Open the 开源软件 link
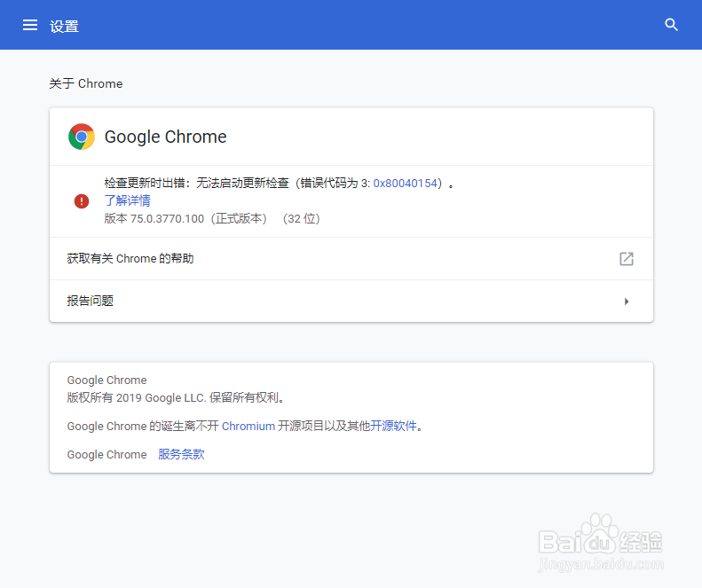702x588 pixels. click(393, 426)
